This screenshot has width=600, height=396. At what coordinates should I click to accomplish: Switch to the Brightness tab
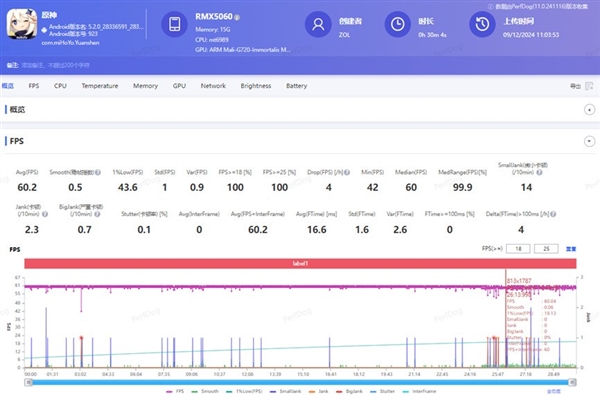[x=256, y=86]
